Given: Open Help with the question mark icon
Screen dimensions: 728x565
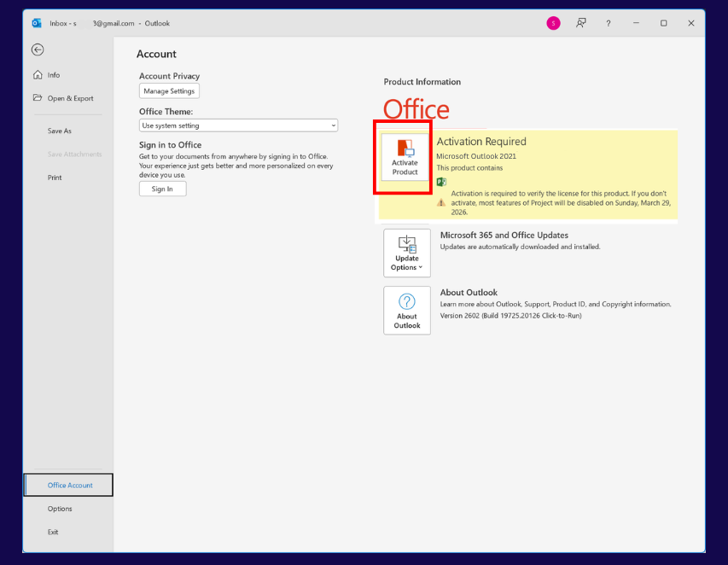Looking at the screenshot, I should (x=609, y=23).
